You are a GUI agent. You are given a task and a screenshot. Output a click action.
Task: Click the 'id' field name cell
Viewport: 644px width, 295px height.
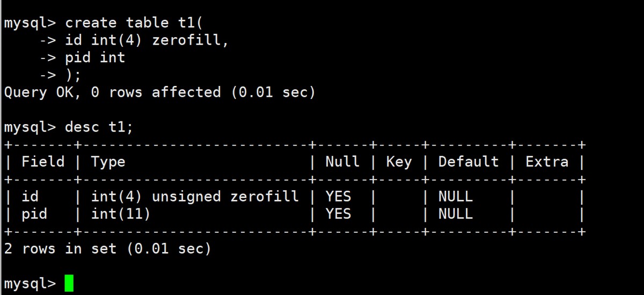coord(30,197)
